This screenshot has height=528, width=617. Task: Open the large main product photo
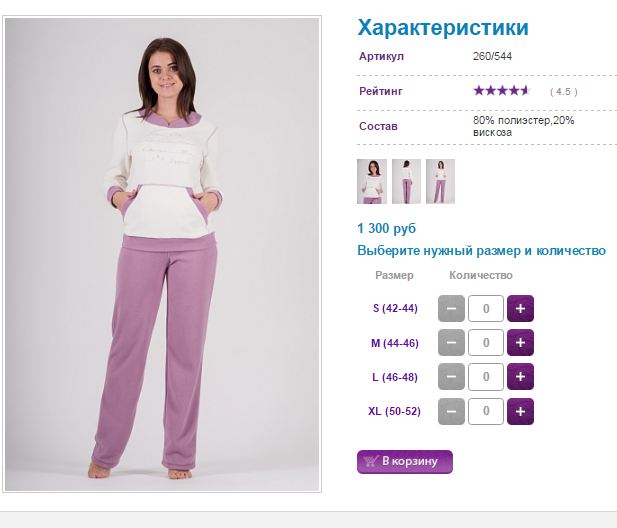tap(162, 254)
